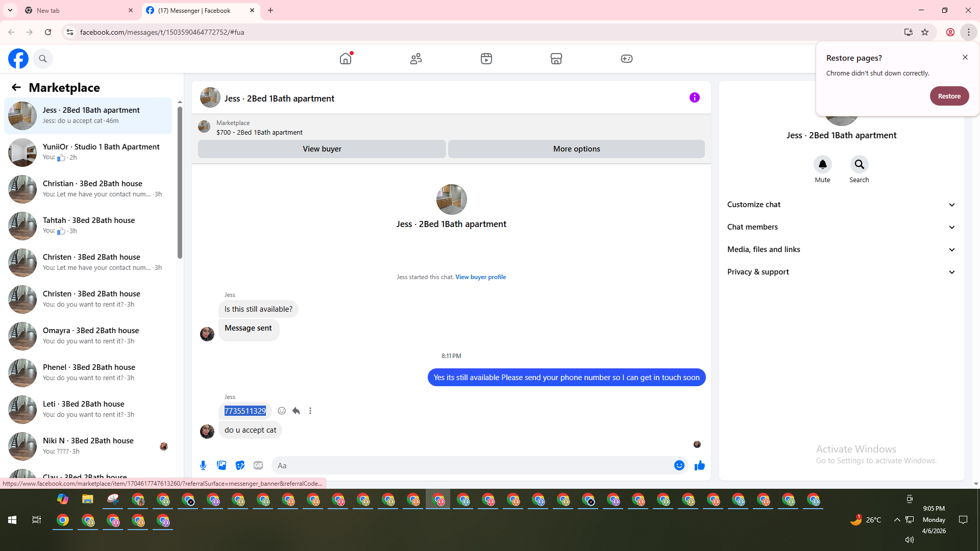This screenshot has width=980, height=551.
Task: Open the taskbar weather widget showing 26°C
Action: (x=866, y=520)
